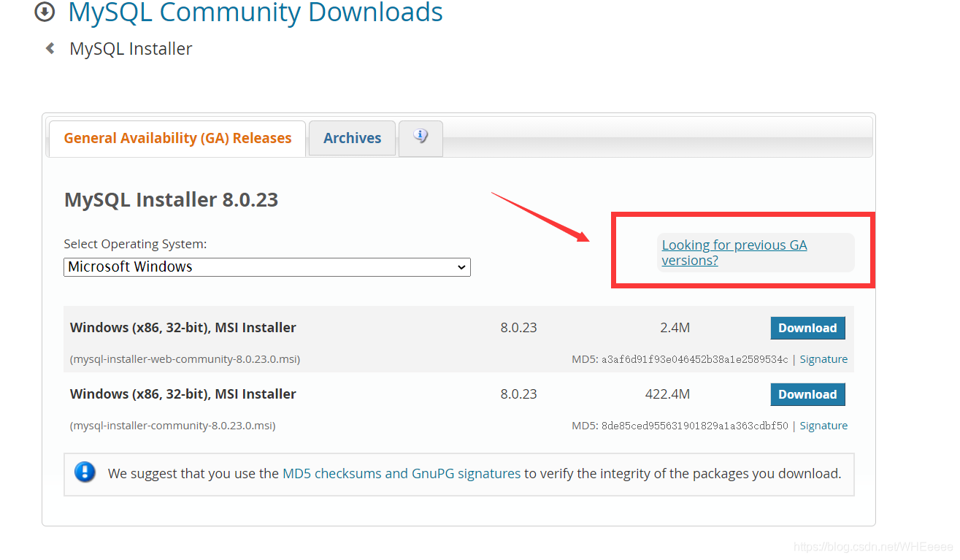Click the MySQL Installer 8.0.23 heading
The height and width of the screenshot is (560, 960).
click(172, 200)
